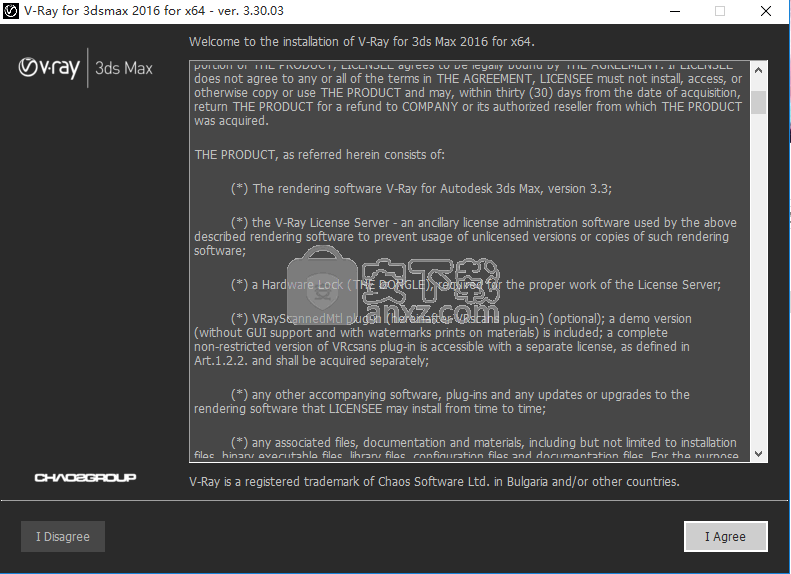Click the license scrollbar up arrow

click(758, 71)
